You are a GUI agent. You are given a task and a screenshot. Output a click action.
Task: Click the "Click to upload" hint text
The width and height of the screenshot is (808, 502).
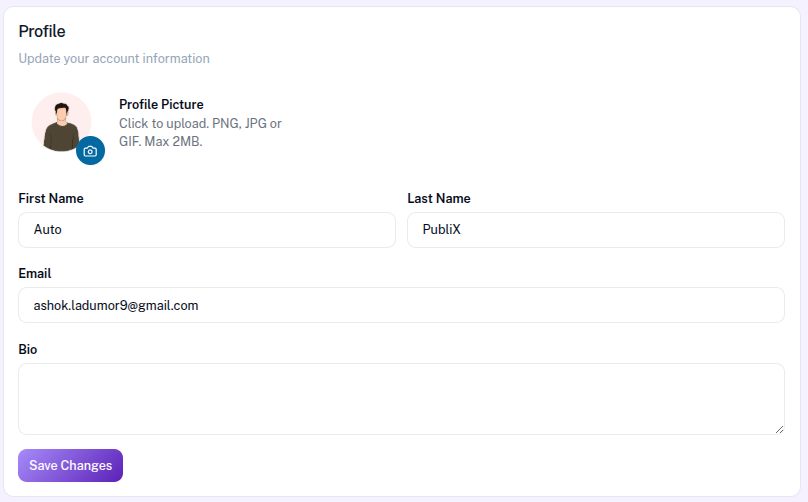[x=200, y=123]
